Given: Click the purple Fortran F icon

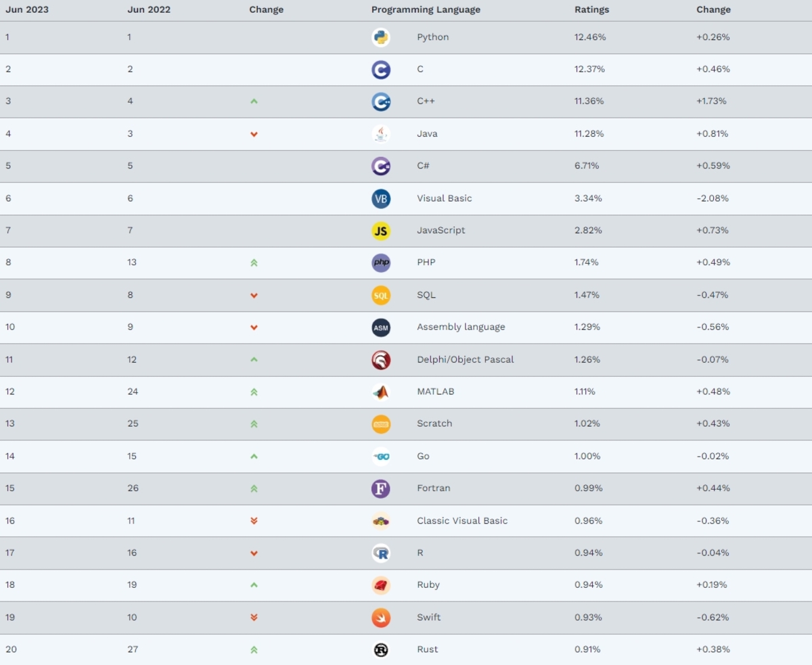Looking at the screenshot, I should (381, 488).
